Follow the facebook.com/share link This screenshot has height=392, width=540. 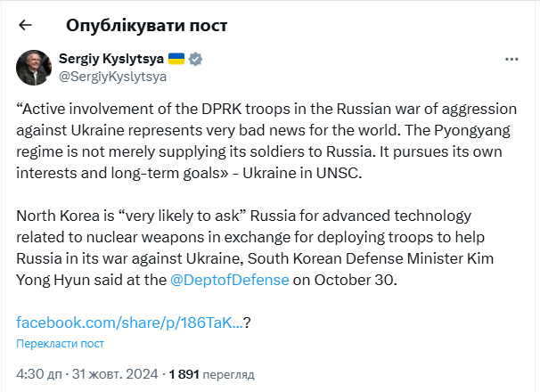coord(129,323)
